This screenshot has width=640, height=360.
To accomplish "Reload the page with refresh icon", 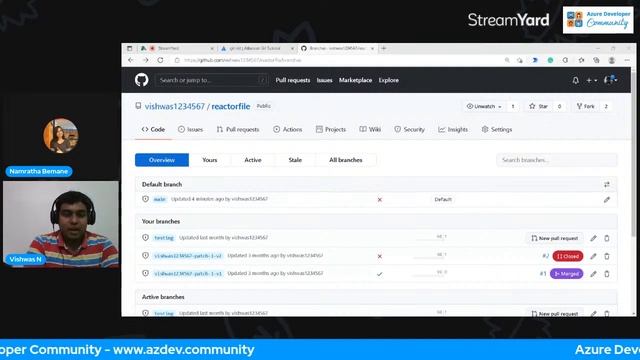I will point(160,60).
